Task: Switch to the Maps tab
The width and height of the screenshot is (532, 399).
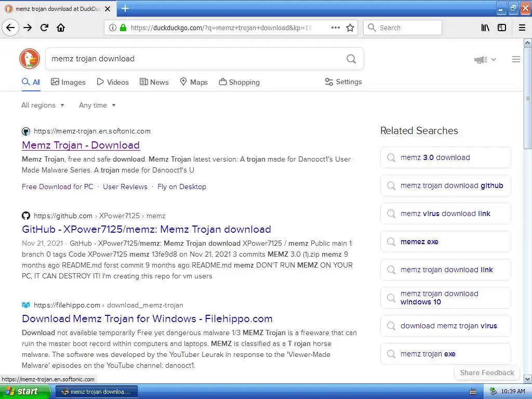Action: point(194,82)
